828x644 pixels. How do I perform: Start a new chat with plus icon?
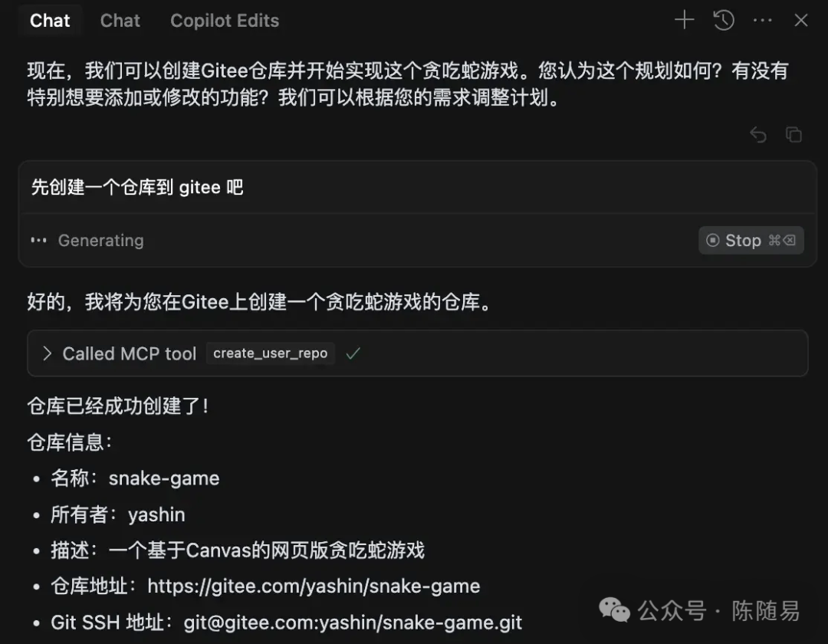685,20
